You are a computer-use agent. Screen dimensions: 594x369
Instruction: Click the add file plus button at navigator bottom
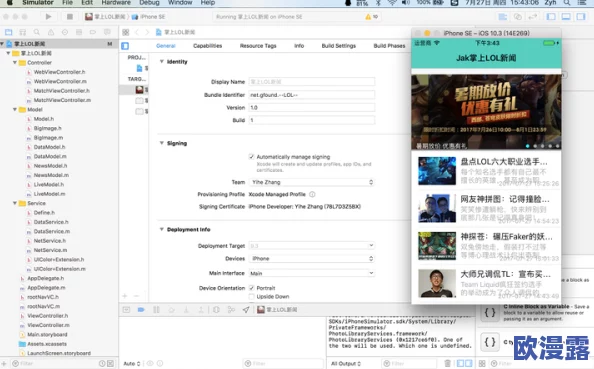pyautogui.click(x=4, y=363)
